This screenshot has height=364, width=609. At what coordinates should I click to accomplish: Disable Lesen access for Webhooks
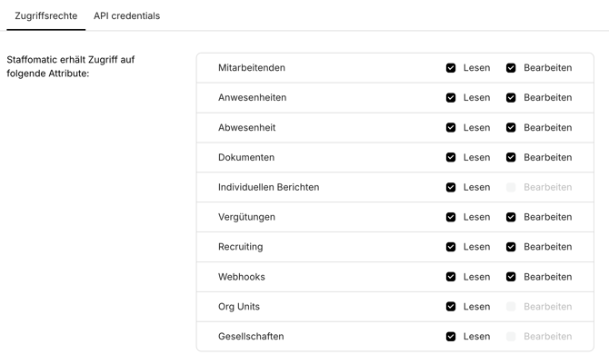click(x=451, y=277)
